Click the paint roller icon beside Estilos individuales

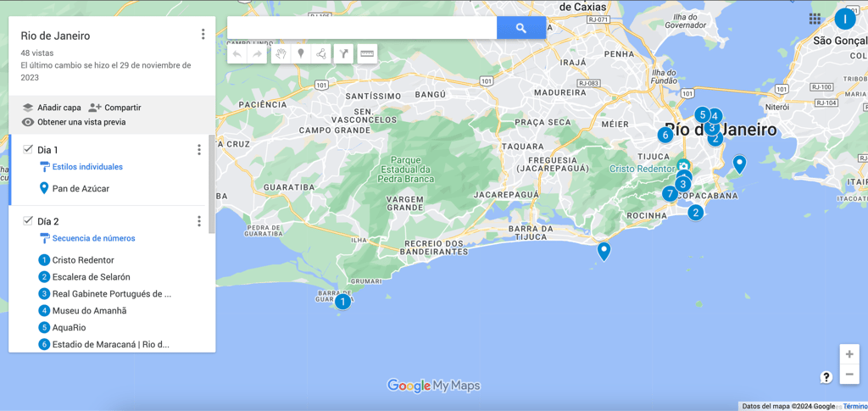[x=45, y=166]
